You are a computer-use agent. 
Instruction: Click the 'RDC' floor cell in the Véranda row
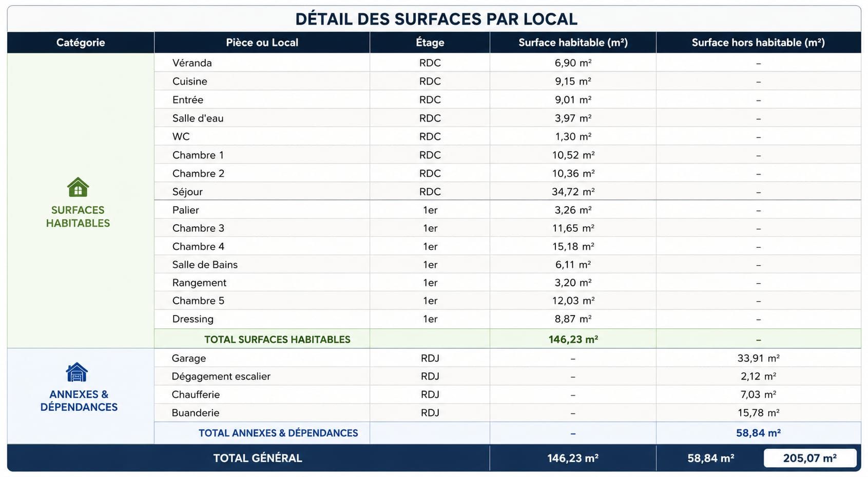pos(430,63)
